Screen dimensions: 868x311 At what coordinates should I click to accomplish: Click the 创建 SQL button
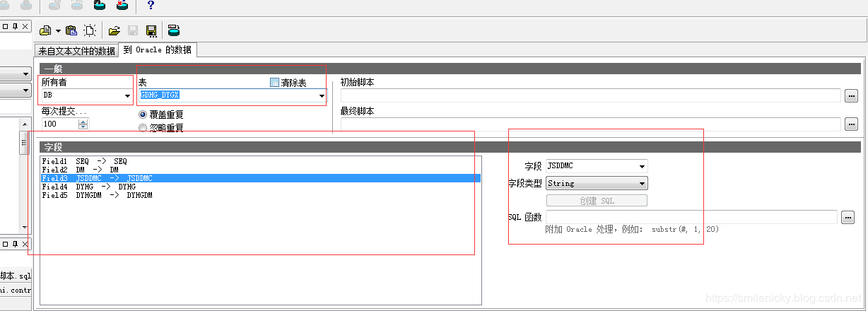(x=597, y=201)
